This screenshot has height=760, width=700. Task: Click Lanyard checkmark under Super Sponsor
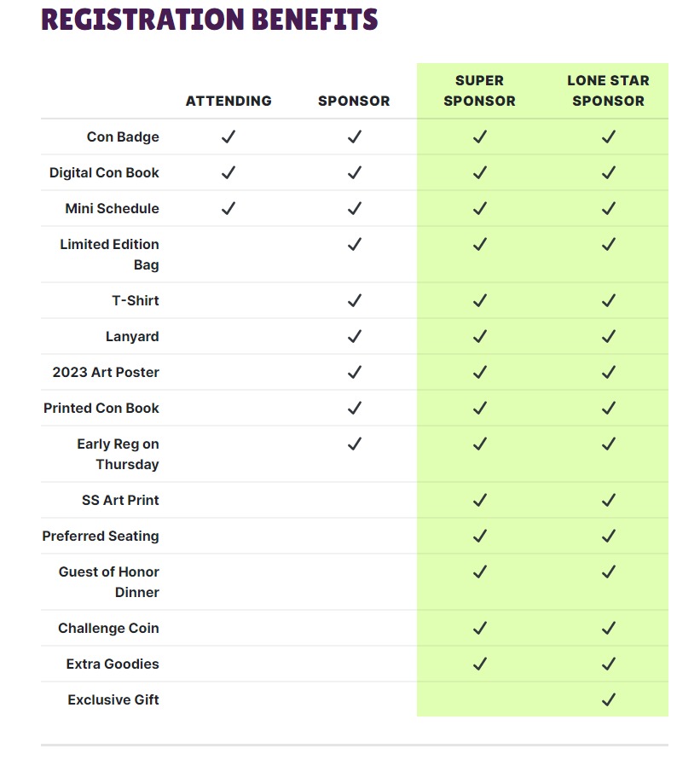tap(480, 336)
